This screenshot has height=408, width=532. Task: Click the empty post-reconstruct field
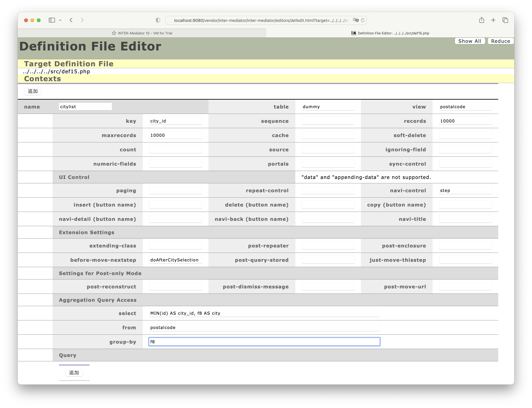[x=175, y=287]
